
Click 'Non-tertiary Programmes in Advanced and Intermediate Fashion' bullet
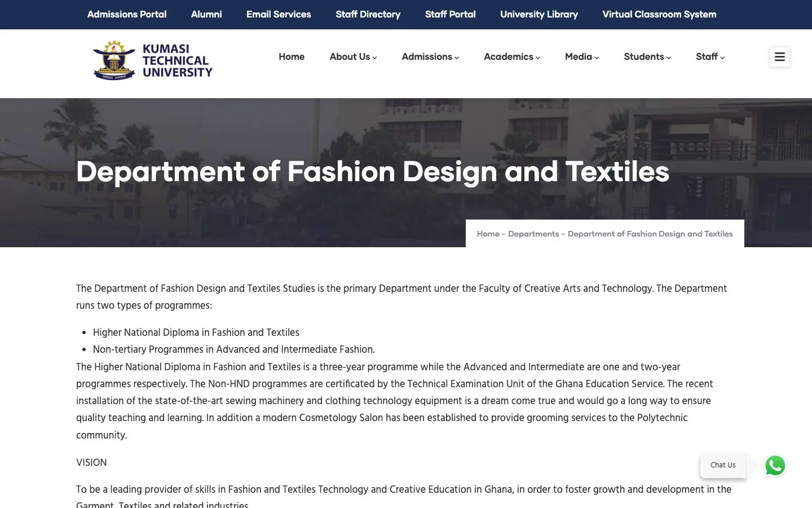point(233,349)
